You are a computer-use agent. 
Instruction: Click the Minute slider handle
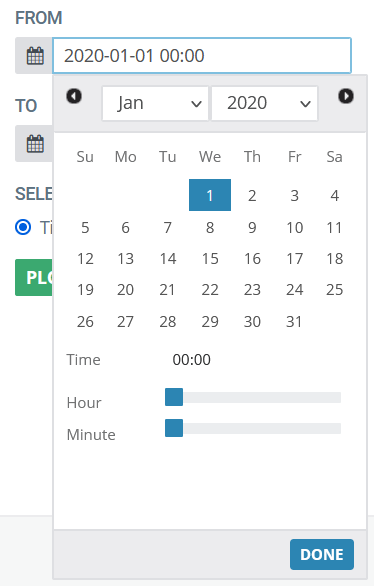(x=174, y=428)
